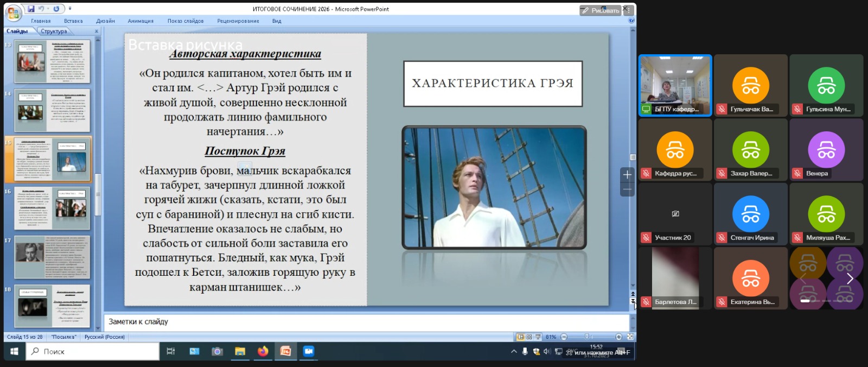Show hidden system tray icons chevron
The image size is (868, 367).
[x=514, y=352]
